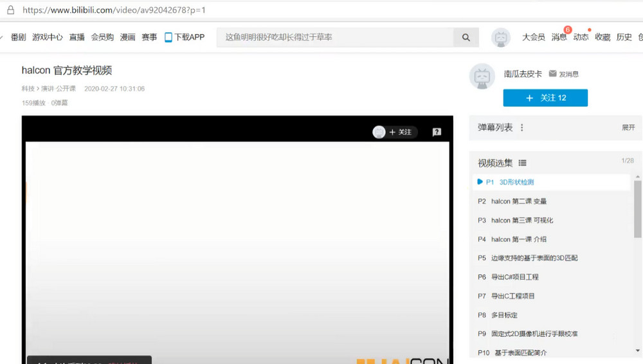Open 动态 feed

click(x=581, y=37)
